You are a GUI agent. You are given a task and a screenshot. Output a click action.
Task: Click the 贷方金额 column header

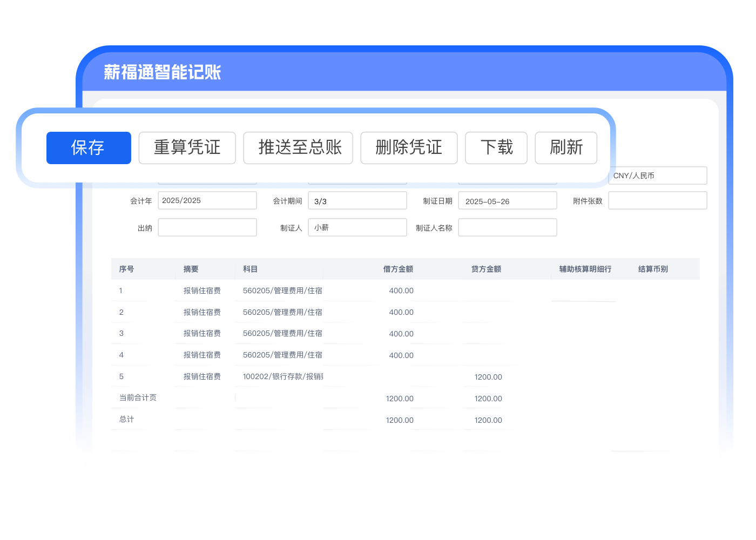click(486, 269)
